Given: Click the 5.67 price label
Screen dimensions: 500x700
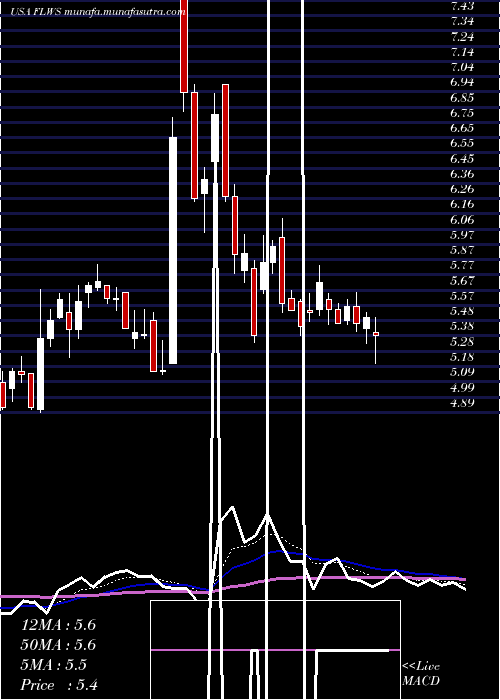Looking at the screenshot, I should click(x=462, y=280).
